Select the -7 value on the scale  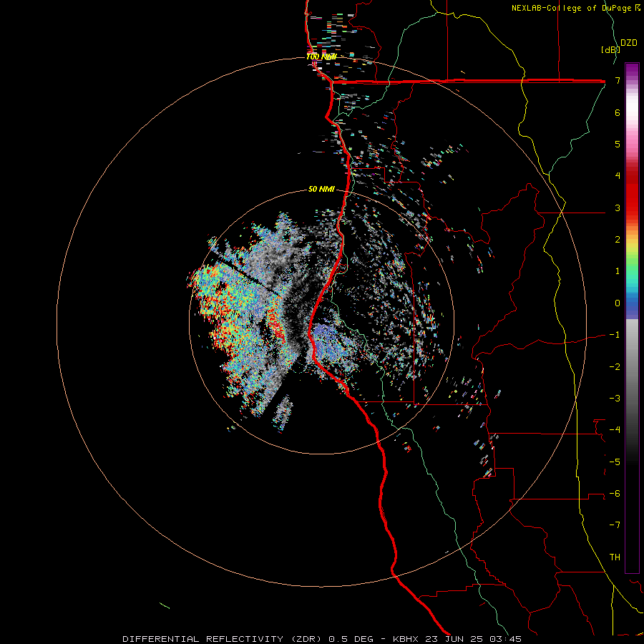pos(615,525)
